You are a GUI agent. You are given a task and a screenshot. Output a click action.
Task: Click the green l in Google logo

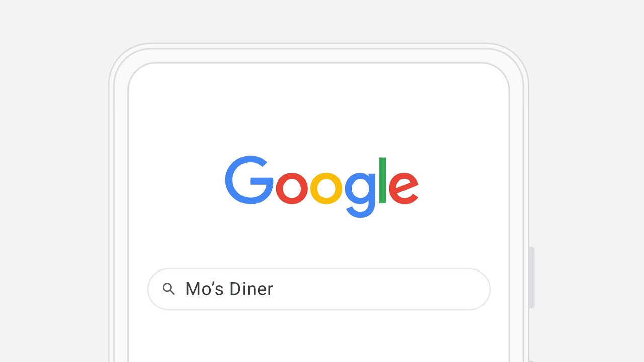click(x=383, y=180)
